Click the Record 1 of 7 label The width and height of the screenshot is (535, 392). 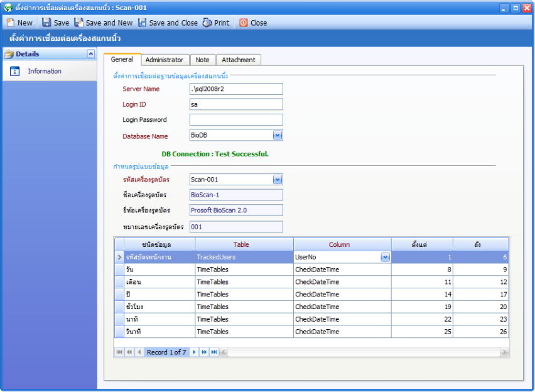166,352
